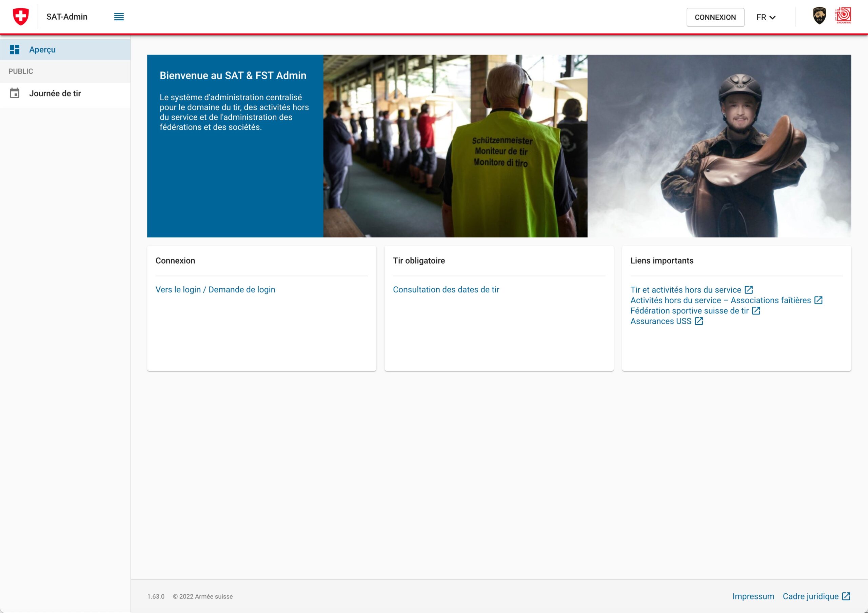The width and height of the screenshot is (868, 613).
Task: Click the Journée de tir calendar icon
Action: tap(14, 93)
